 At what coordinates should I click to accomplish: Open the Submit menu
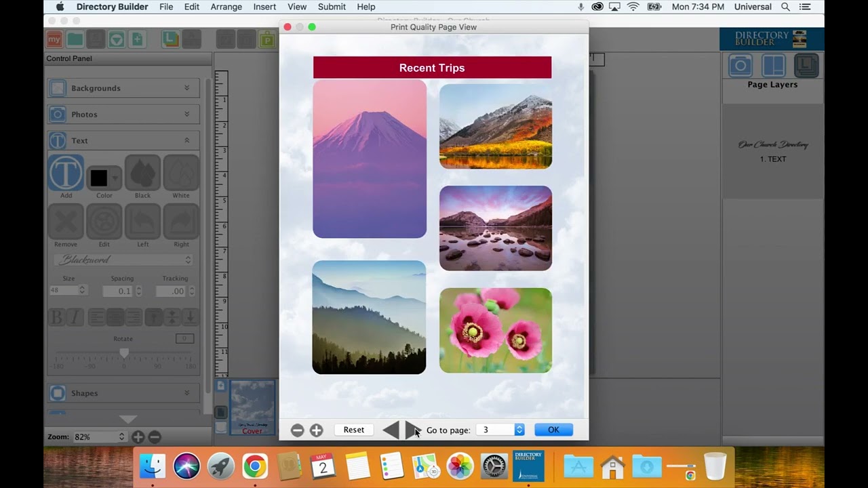pyautogui.click(x=332, y=7)
